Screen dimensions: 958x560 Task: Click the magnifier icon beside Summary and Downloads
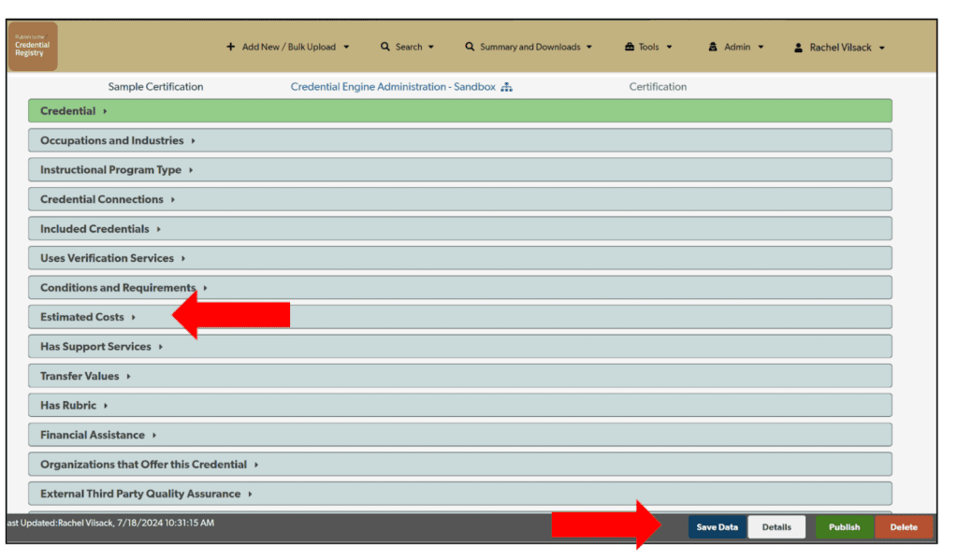coord(469,46)
